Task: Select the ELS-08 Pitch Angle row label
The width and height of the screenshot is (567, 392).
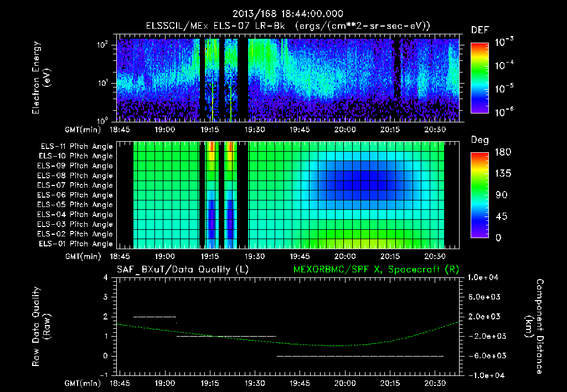Action: pyautogui.click(x=75, y=176)
